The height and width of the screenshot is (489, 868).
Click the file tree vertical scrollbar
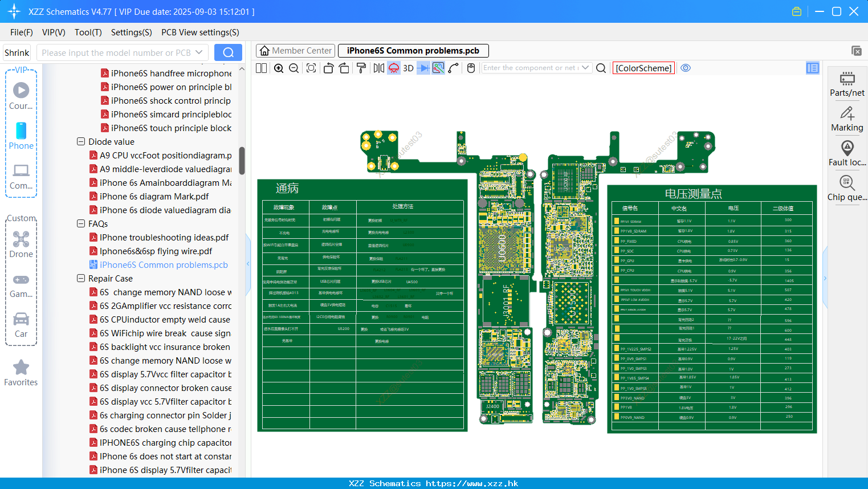(242, 161)
